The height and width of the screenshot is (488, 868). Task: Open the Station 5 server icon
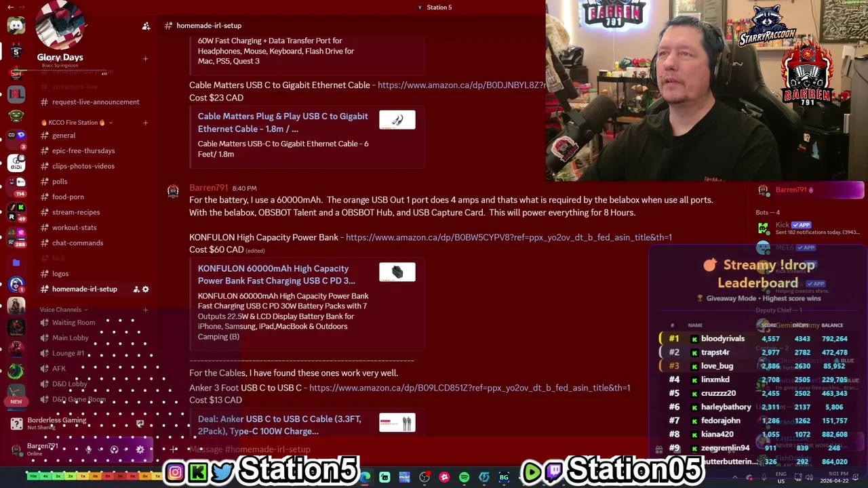point(16,52)
